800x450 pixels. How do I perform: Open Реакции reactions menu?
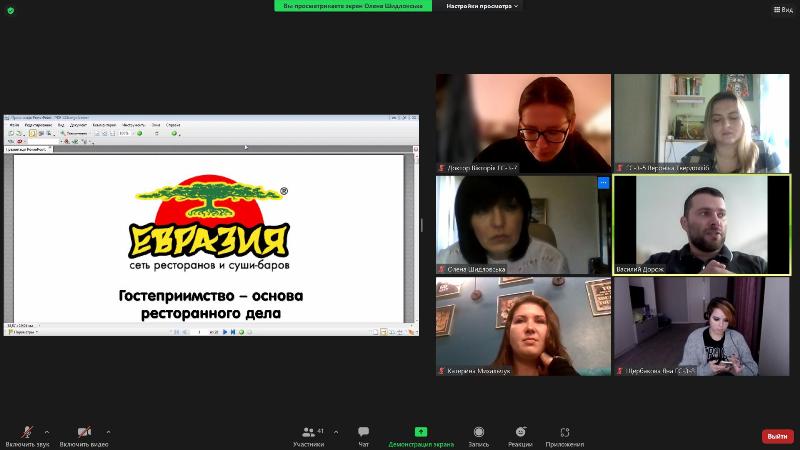pyautogui.click(x=520, y=437)
